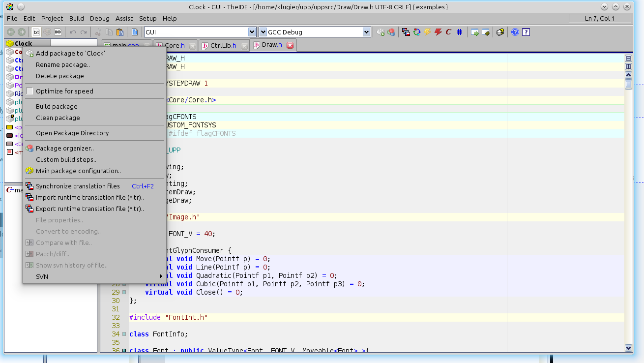The image size is (644, 363).
Task: Open the GCC Debug build method dropdown
Action: click(366, 32)
